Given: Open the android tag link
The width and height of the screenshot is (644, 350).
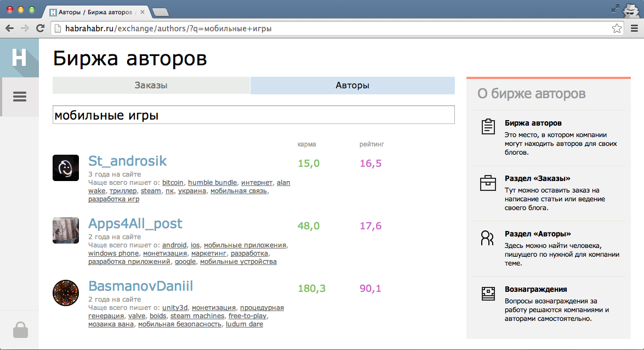Looking at the screenshot, I should tap(174, 245).
